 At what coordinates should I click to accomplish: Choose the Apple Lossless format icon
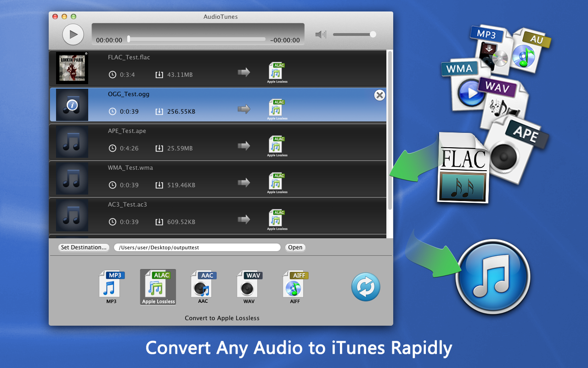[158, 287]
